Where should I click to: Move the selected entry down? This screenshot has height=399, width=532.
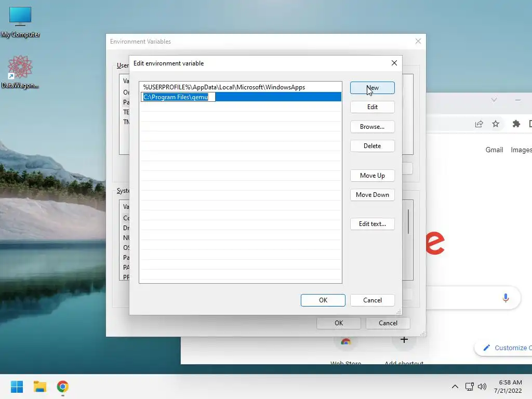point(372,195)
